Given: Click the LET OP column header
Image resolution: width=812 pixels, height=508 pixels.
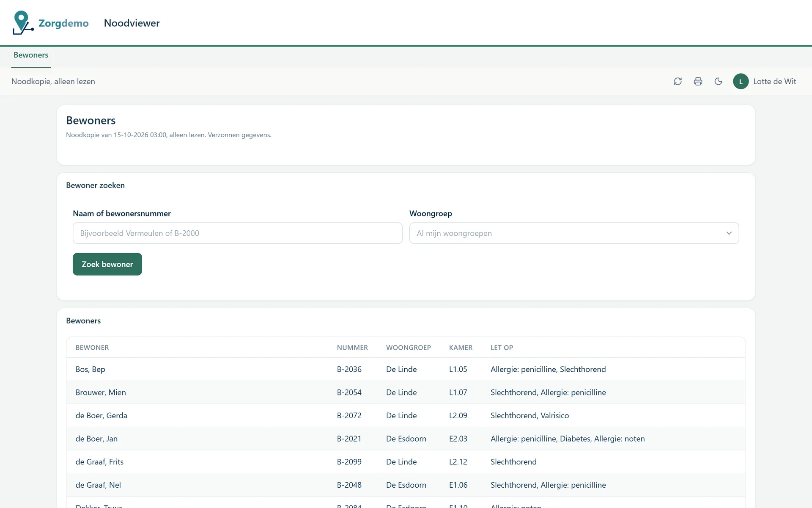Looking at the screenshot, I should [x=502, y=348].
